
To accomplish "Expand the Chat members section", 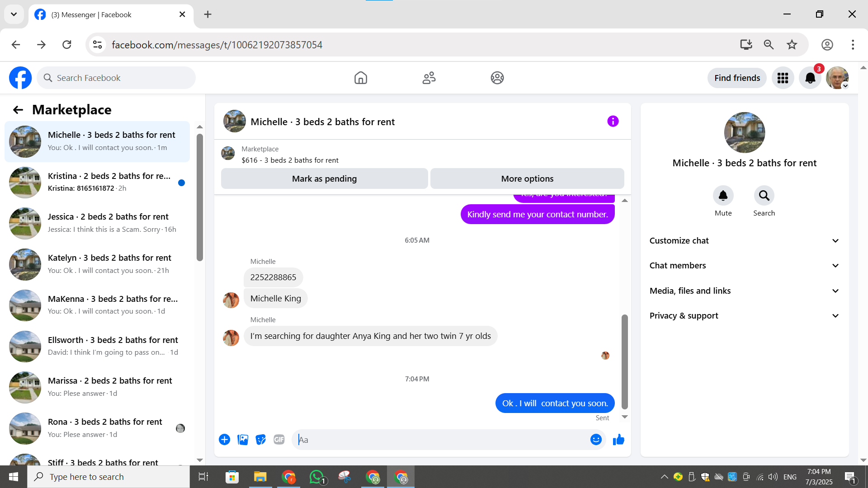I will (744, 266).
